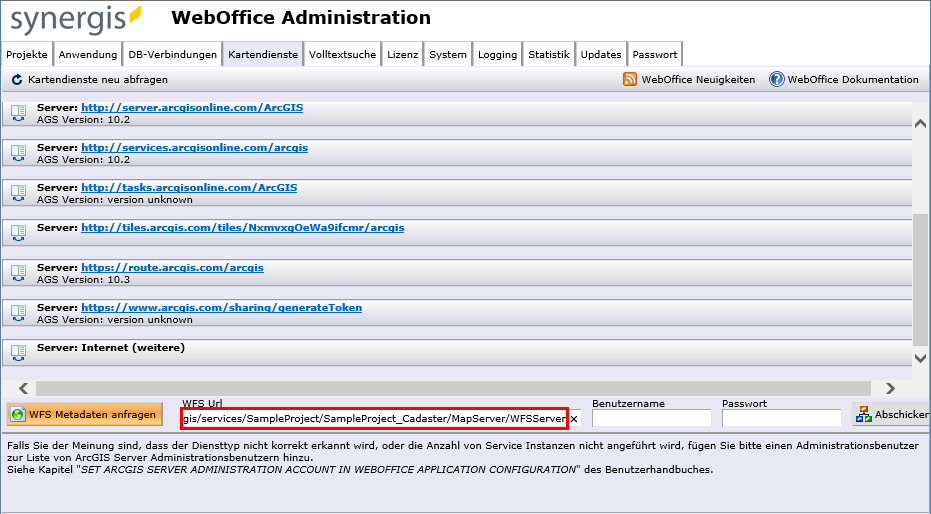Click the horizontal scrollbar right arrow

(x=890, y=388)
